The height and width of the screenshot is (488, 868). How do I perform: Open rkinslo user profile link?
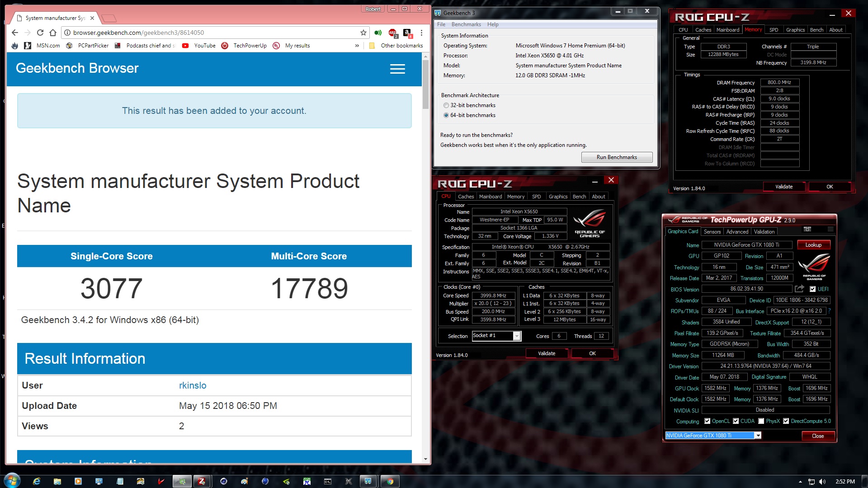click(x=193, y=385)
